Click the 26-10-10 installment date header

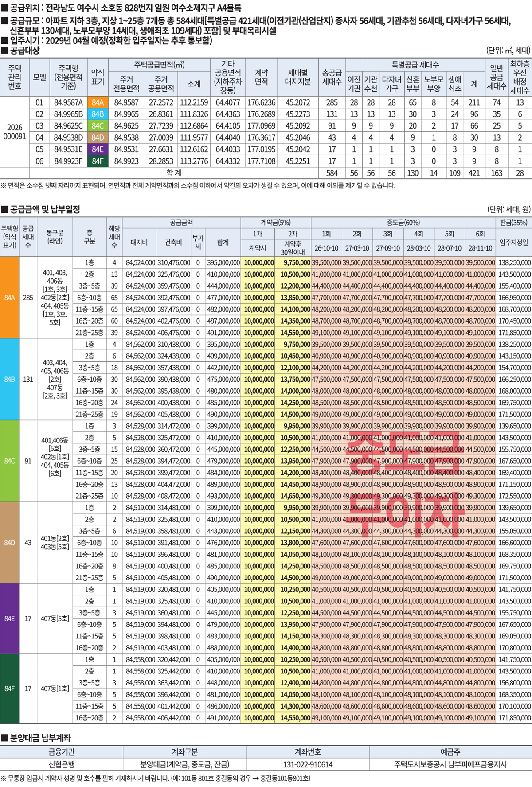click(x=326, y=248)
